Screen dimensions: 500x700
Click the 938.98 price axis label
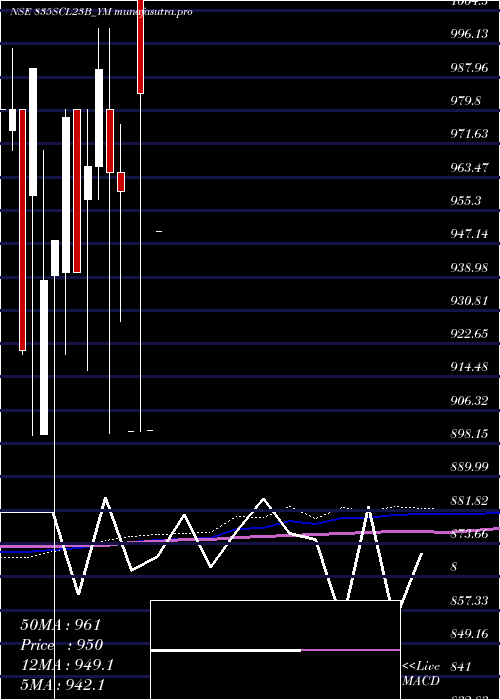point(469,267)
